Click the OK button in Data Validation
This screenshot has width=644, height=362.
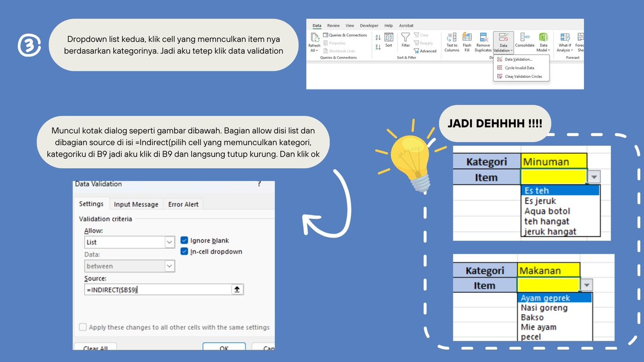pyautogui.click(x=224, y=348)
